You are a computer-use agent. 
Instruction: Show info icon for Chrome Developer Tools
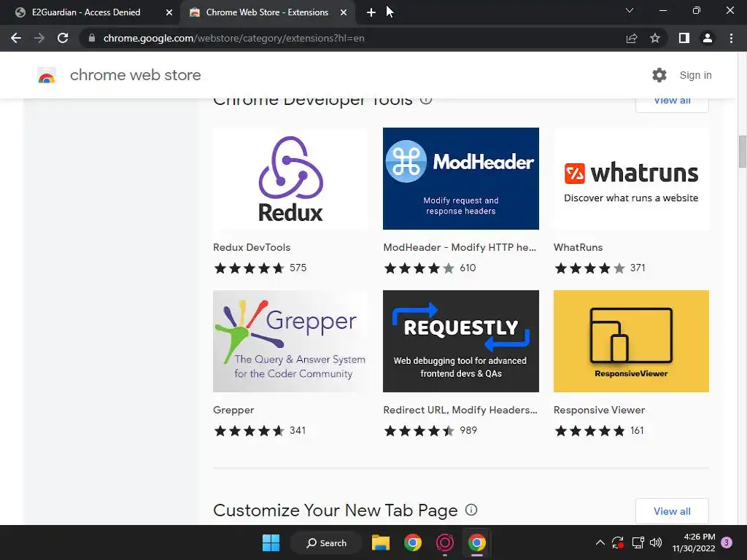coord(426,100)
